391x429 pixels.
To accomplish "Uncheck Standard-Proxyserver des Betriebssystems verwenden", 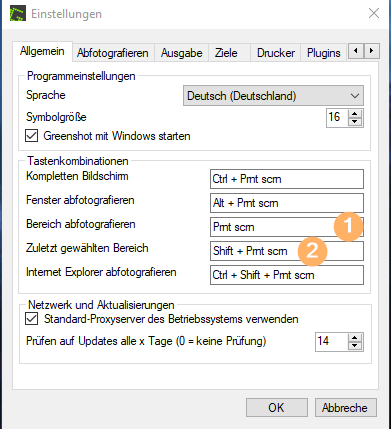I will (31, 319).
